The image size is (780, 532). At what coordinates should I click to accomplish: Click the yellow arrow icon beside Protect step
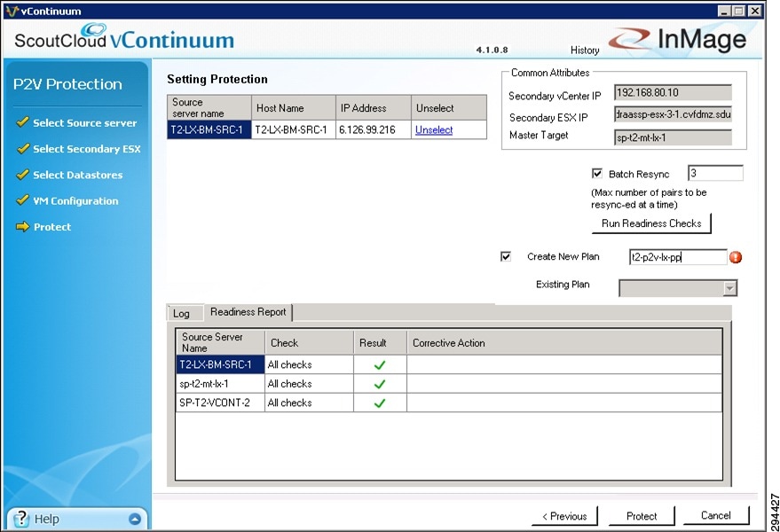point(22,227)
